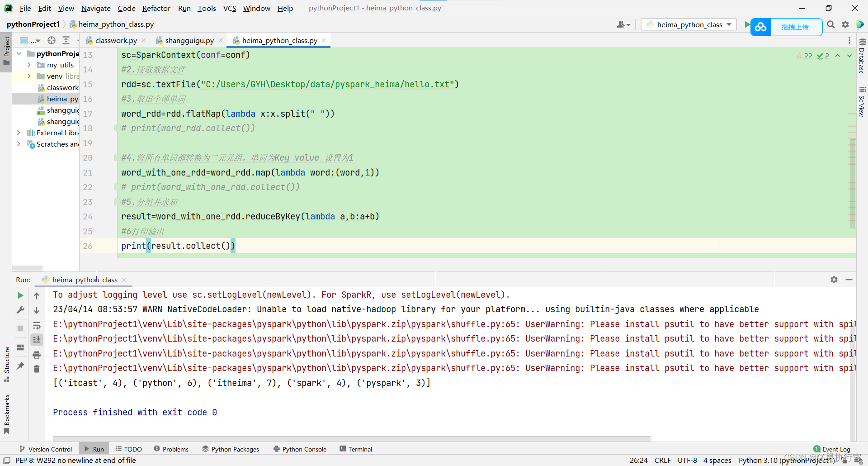Image resolution: width=868 pixels, height=466 pixels.
Task: Open heima_python_class run configuration dropdown
Action: pyautogui.click(x=689, y=24)
